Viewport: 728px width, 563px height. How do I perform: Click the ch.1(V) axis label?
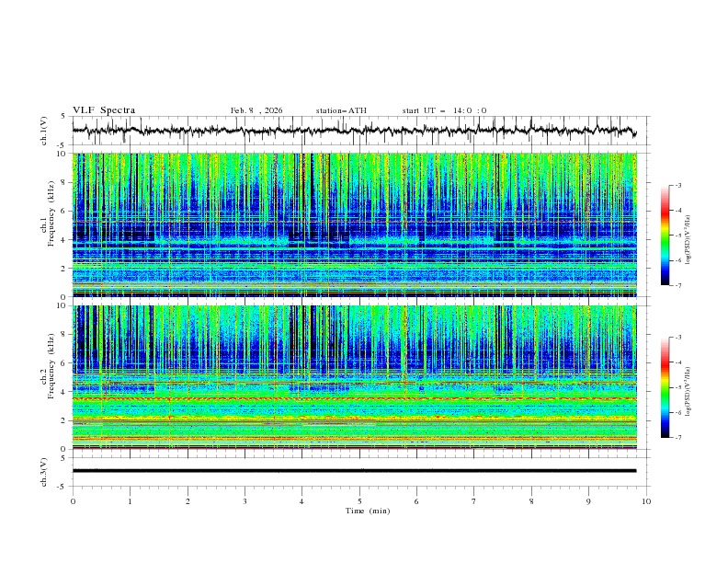point(44,131)
